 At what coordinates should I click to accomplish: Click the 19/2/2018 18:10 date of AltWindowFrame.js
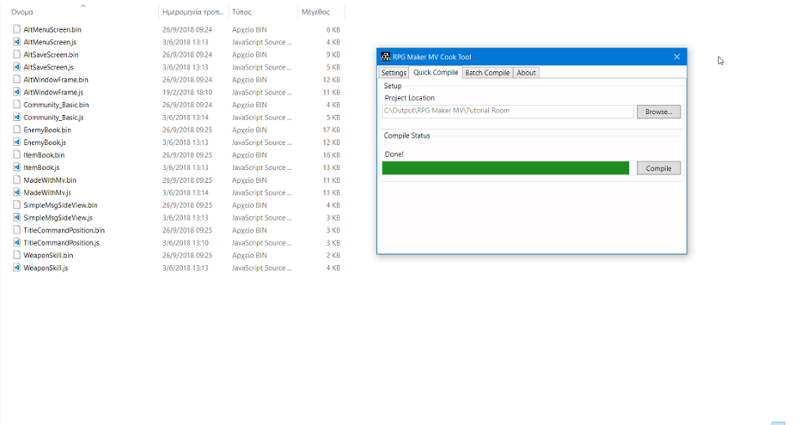(187, 92)
